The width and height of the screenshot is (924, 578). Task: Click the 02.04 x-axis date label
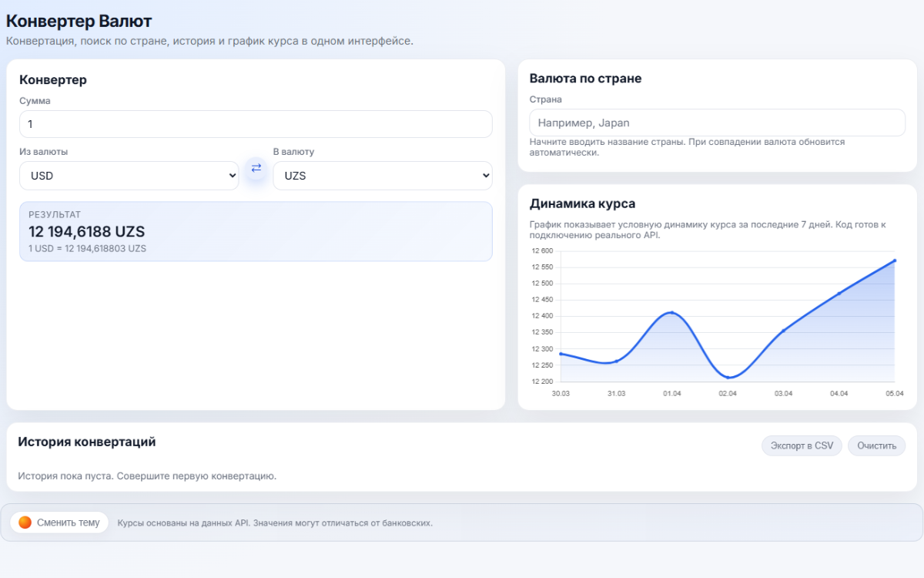[728, 393]
